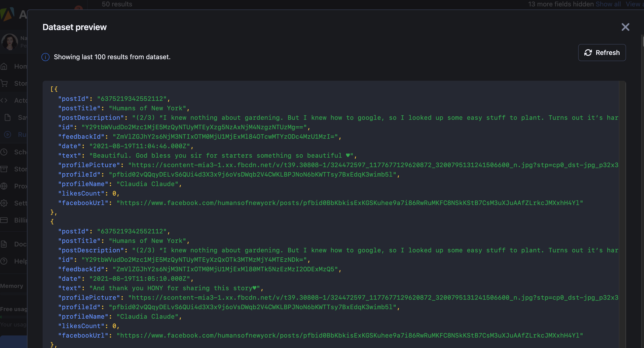
Task: Click the first profileId pfbid02vQ value
Action: [x=252, y=174]
